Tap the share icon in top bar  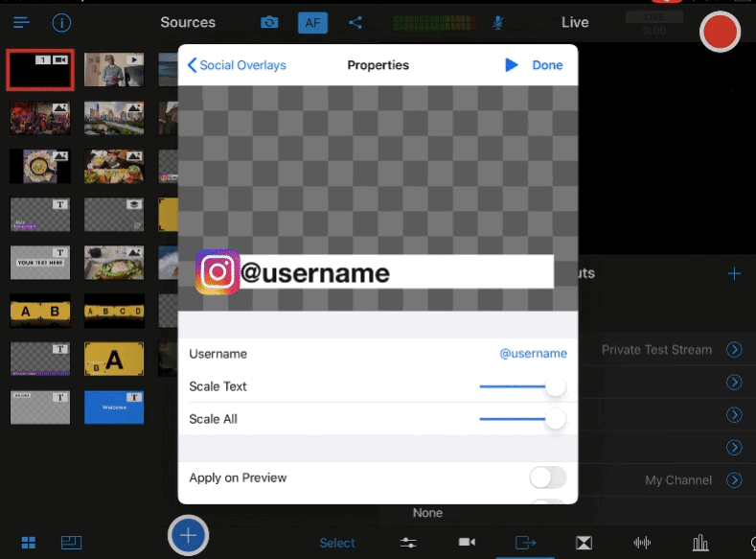[x=355, y=23]
